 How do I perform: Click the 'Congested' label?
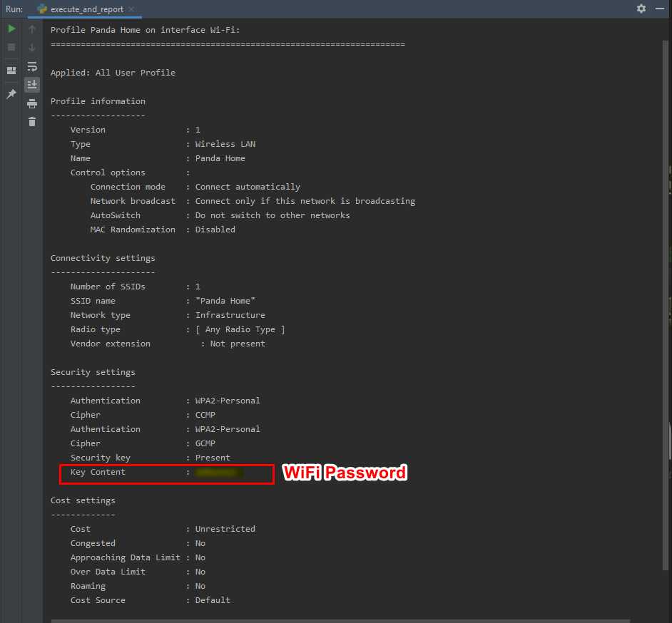pyautogui.click(x=93, y=543)
